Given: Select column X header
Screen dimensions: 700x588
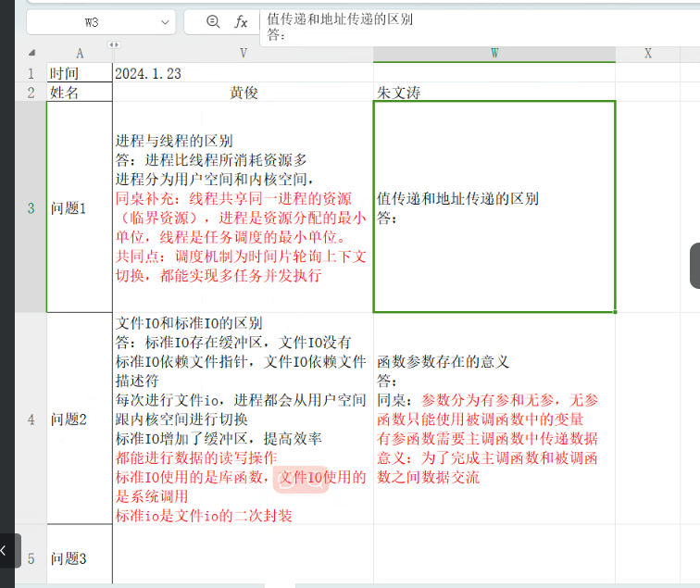Looking at the screenshot, I should click(x=647, y=54).
